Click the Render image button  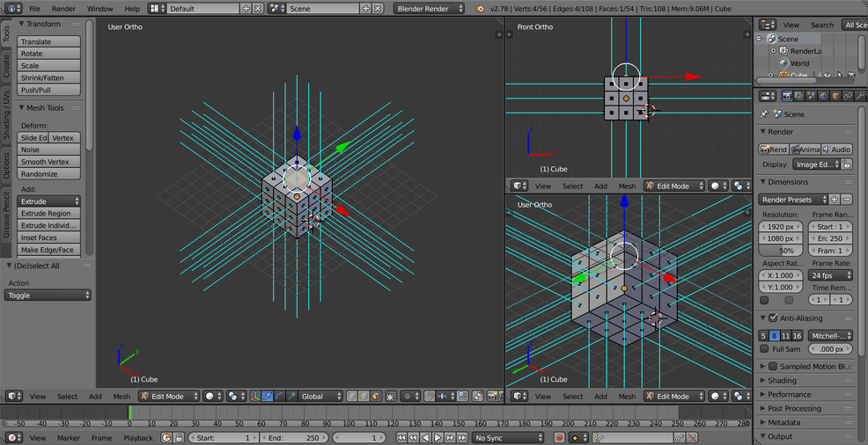pyautogui.click(x=775, y=150)
